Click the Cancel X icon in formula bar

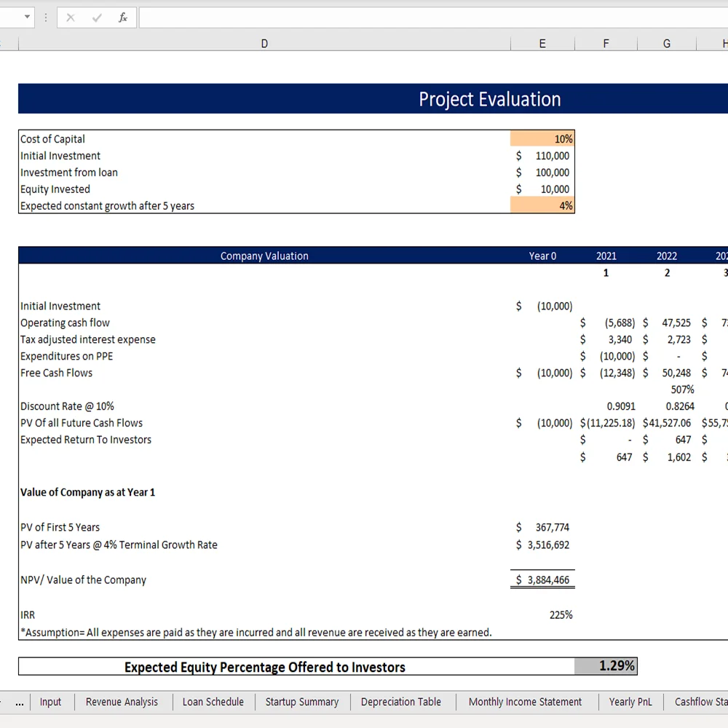71,17
